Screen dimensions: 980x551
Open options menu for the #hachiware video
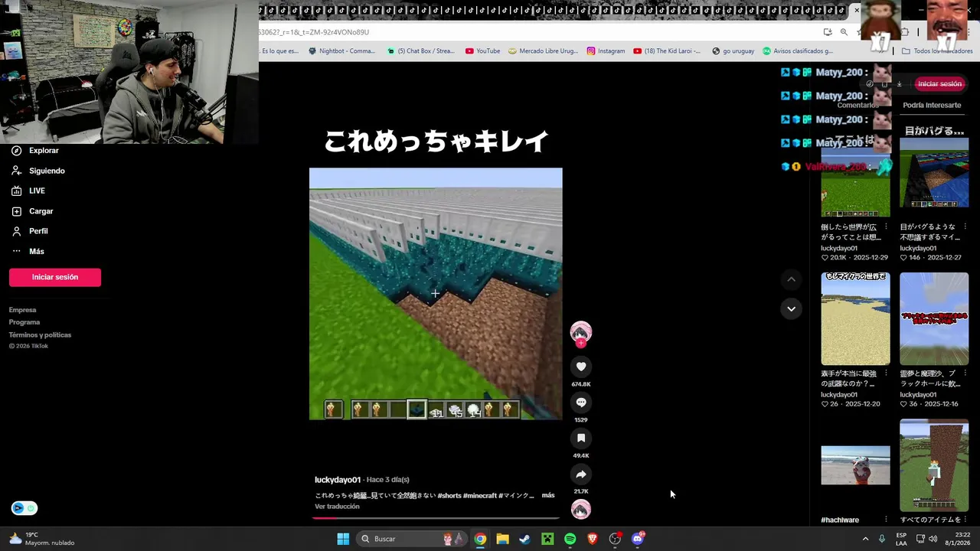pyautogui.click(x=887, y=520)
